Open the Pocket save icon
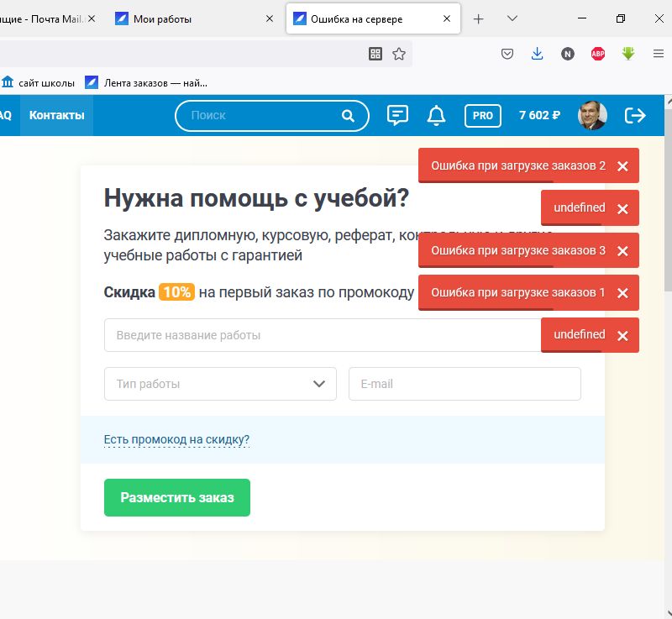The image size is (672, 619). pyautogui.click(x=507, y=54)
